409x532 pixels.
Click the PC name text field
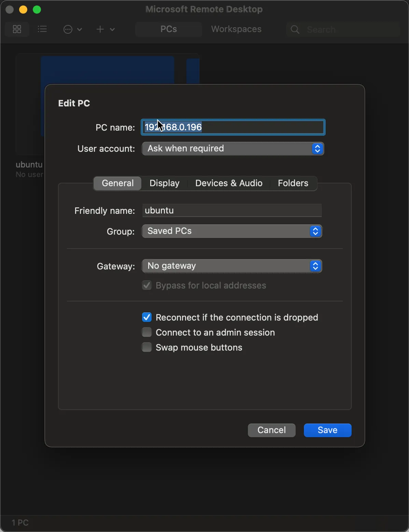click(233, 127)
